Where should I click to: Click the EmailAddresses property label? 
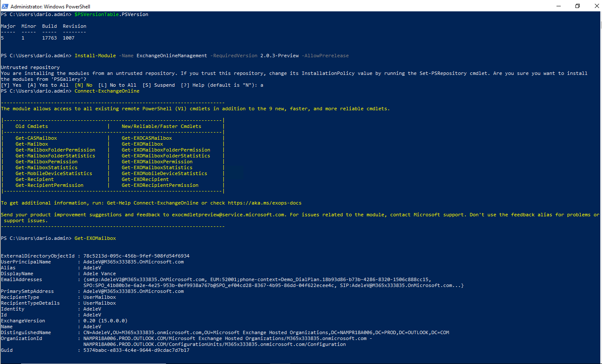coord(21,279)
